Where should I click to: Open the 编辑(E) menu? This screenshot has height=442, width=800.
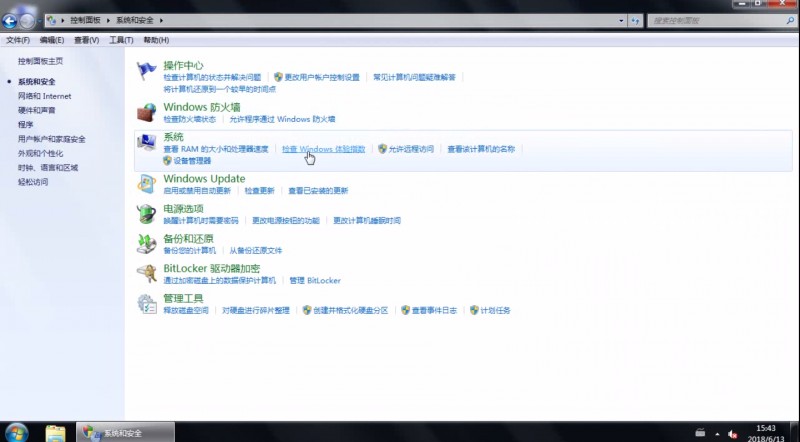pyautogui.click(x=52, y=40)
